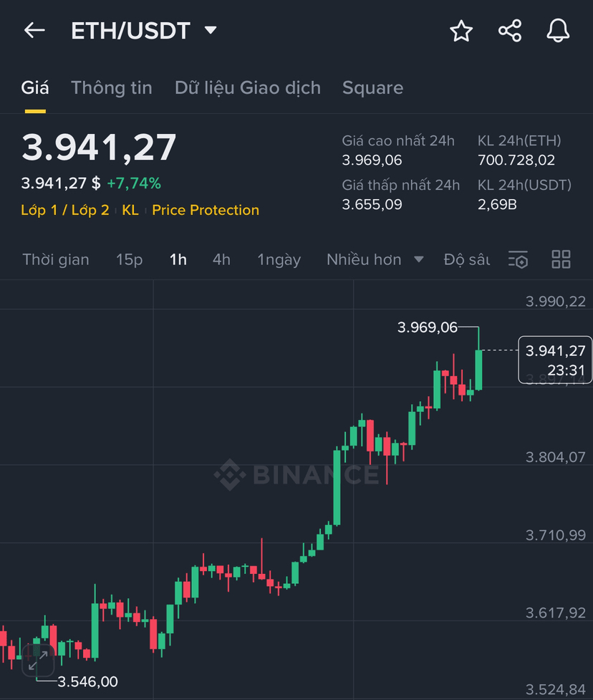The width and height of the screenshot is (593, 700).
Task: Go back using the left arrow
Action: [x=34, y=30]
